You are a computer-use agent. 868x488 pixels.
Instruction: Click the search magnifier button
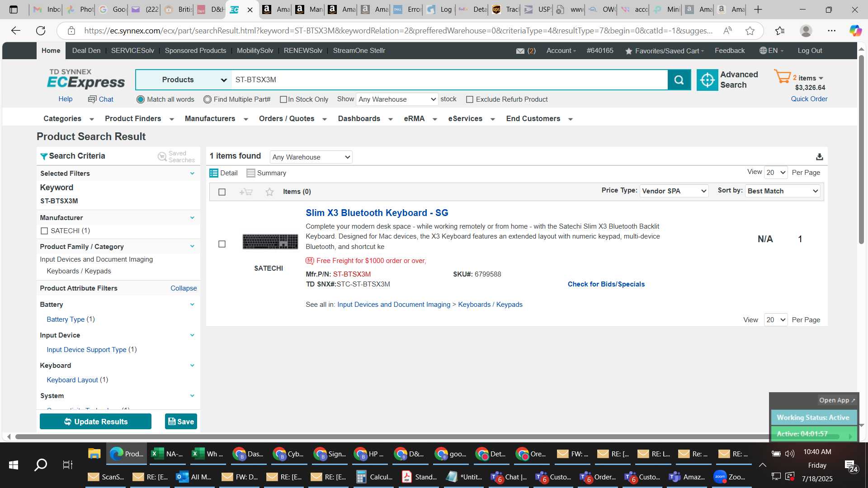679,80
